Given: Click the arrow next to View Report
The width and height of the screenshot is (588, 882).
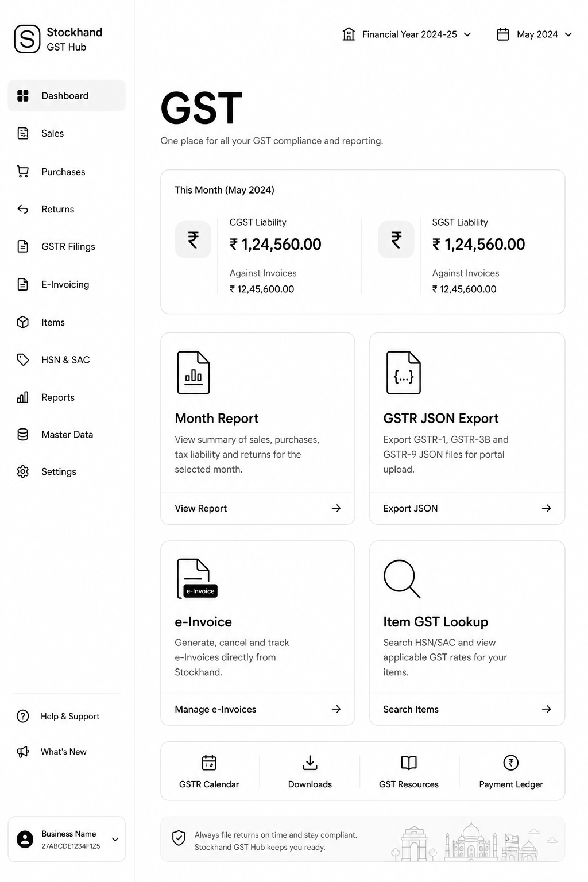Looking at the screenshot, I should tap(336, 508).
